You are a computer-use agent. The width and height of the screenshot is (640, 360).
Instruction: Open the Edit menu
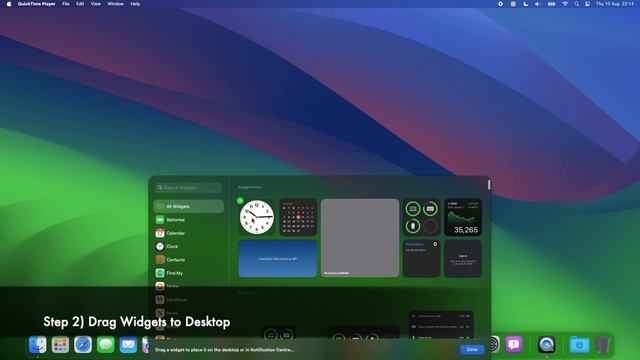coord(80,4)
